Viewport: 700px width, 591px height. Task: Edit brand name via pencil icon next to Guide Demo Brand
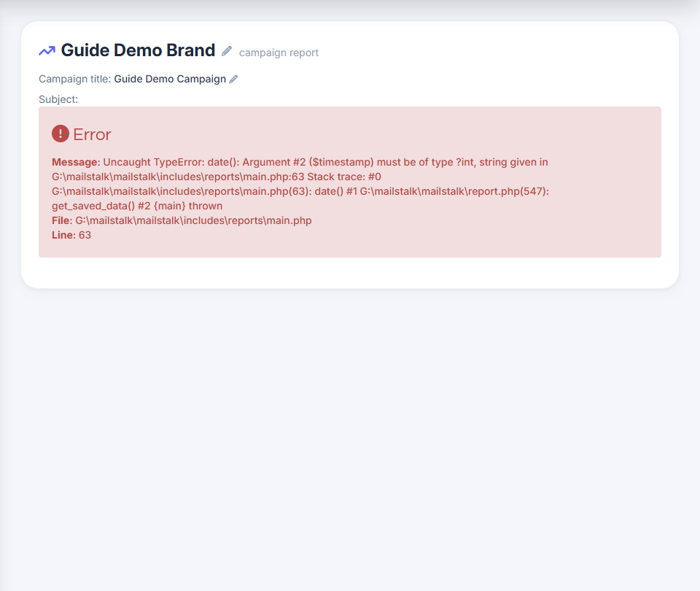[227, 51]
